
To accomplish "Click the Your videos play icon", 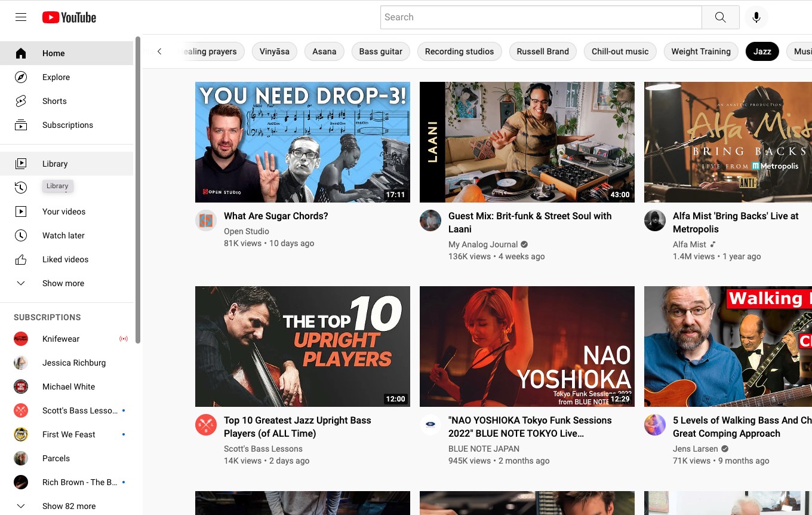I will 21,211.
